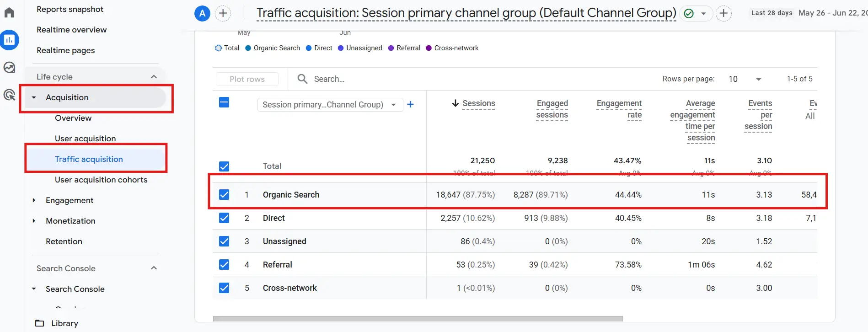This screenshot has height=332, width=868.
Task: Click the Direct row label
Action: (274, 218)
